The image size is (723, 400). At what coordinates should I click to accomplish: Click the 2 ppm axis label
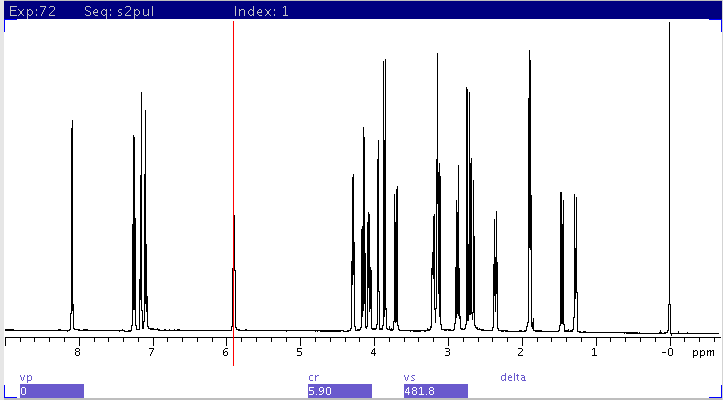[521, 353]
